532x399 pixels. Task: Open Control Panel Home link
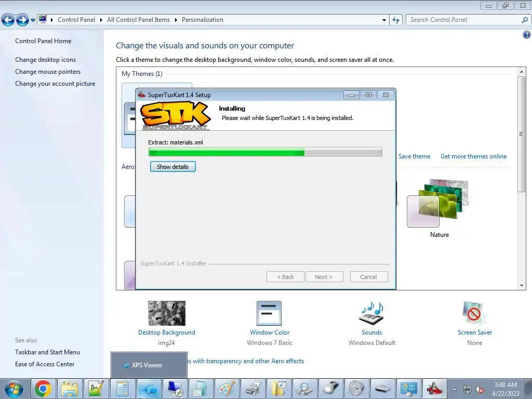pyautogui.click(x=43, y=41)
